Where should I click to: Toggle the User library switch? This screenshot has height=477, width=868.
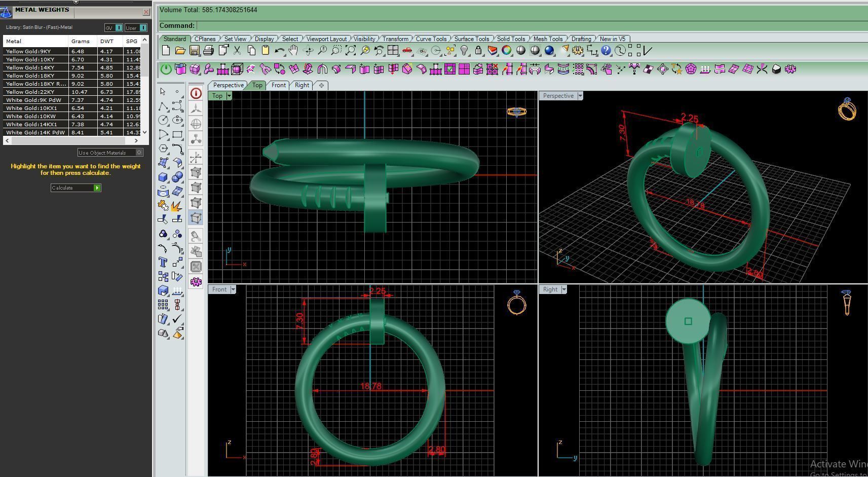click(136, 27)
